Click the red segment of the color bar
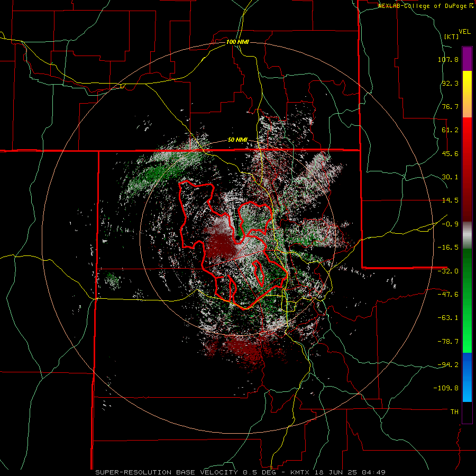 tap(467, 169)
